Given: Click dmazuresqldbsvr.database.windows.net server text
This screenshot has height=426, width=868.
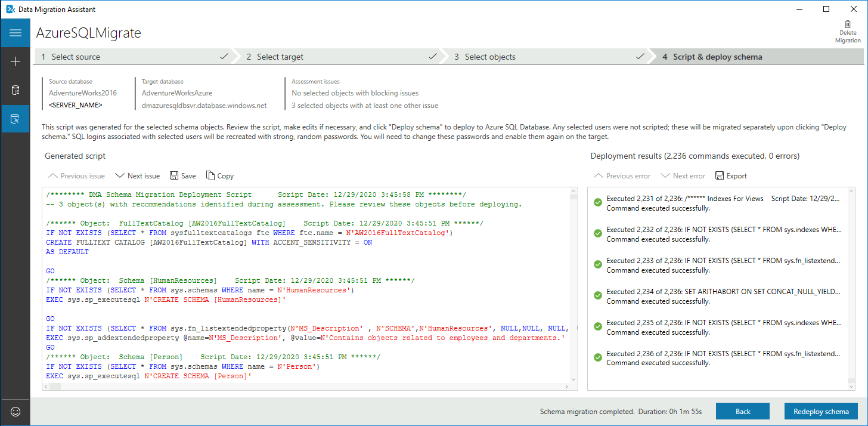Looking at the screenshot, I should 204,106.
